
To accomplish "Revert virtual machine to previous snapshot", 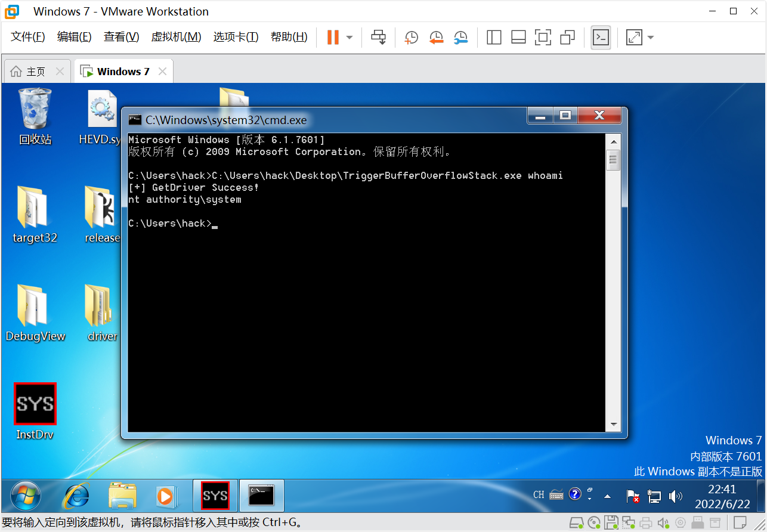I will click(x=436, y=38).
